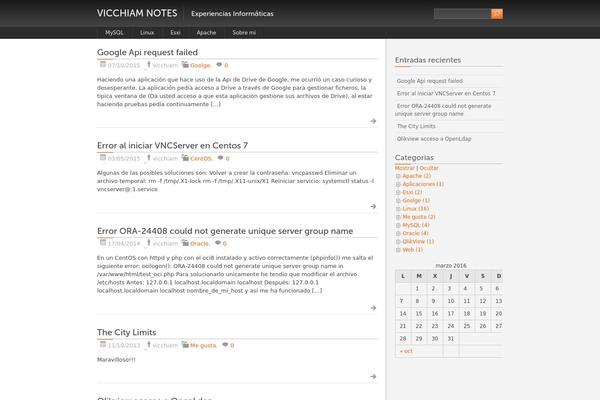Screen dimensions: 600x400
Task: Open vicchiam author link in the Google Api post
Action: tap(165, 65)
